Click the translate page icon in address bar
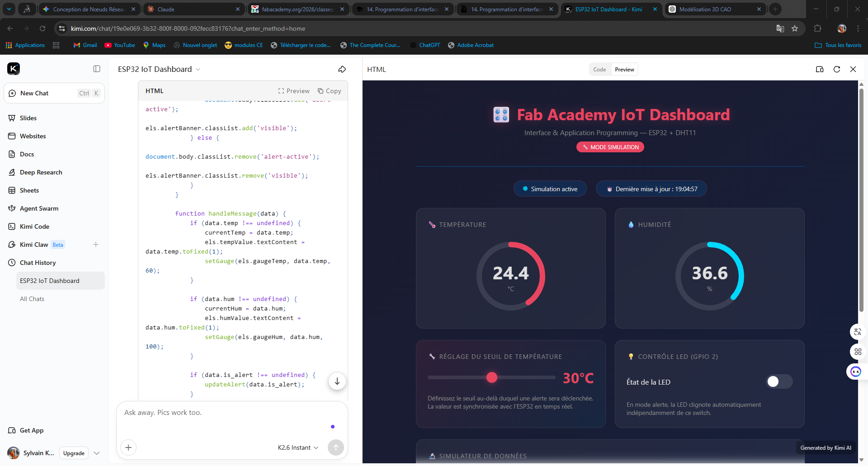 coord(780,28)
